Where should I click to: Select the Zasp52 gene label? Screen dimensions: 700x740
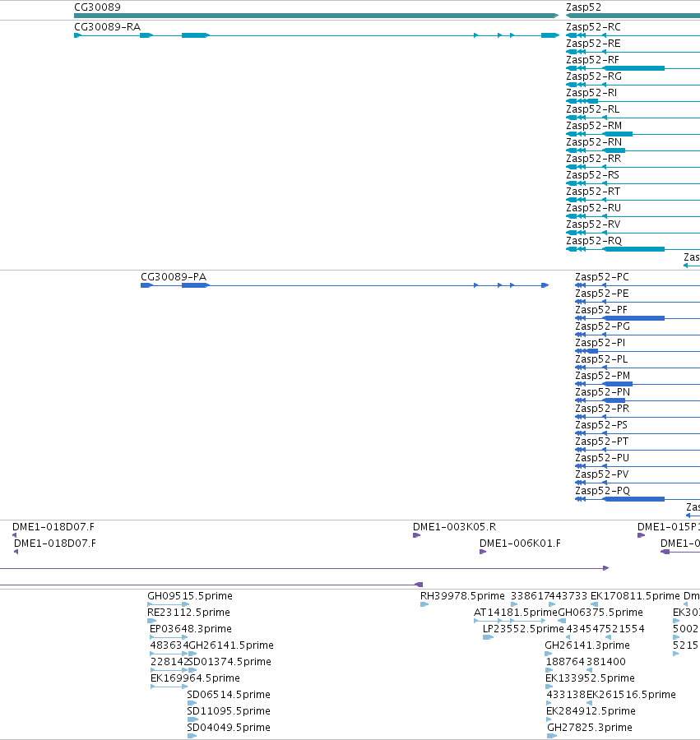(583, 7)
